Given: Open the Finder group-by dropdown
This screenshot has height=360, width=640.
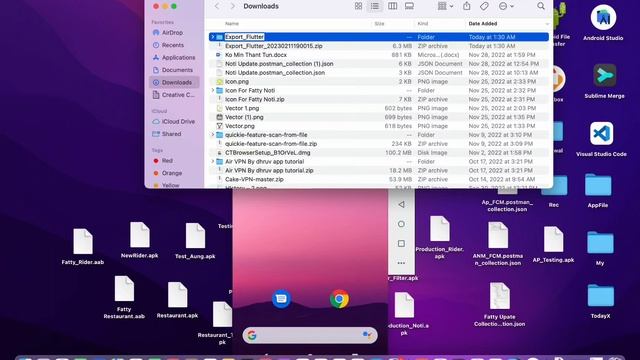Looking at the screenshot, I should (445, 6).
